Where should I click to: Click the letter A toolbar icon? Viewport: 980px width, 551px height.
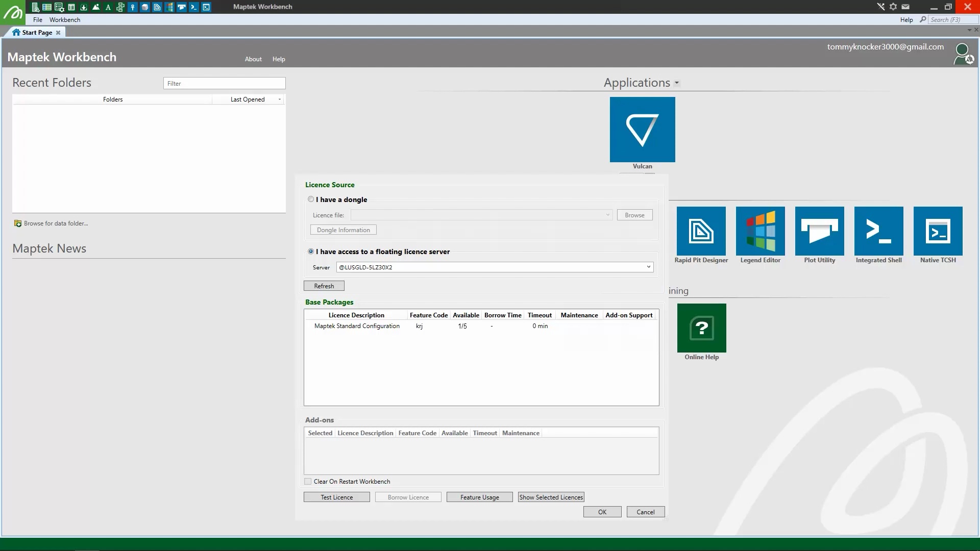(108, 7)
